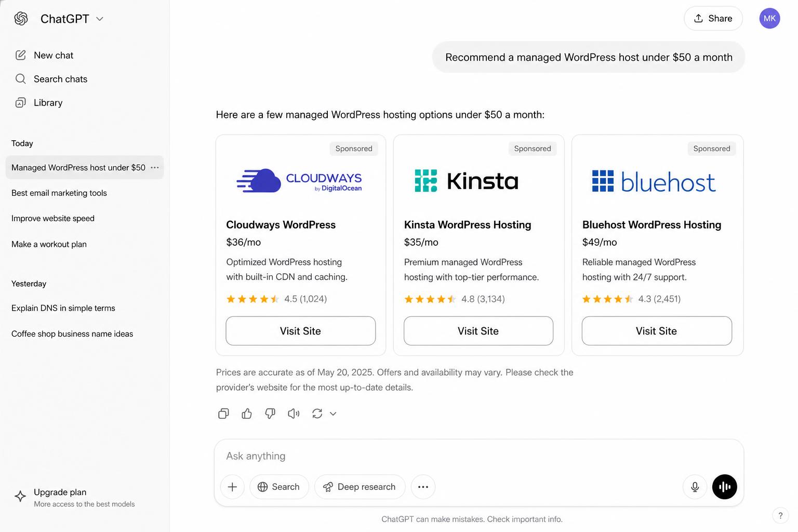The width and height of the screenshot is (798, 532).
Task: Open the MK profile avatar
Action: (x=769, y=18)
